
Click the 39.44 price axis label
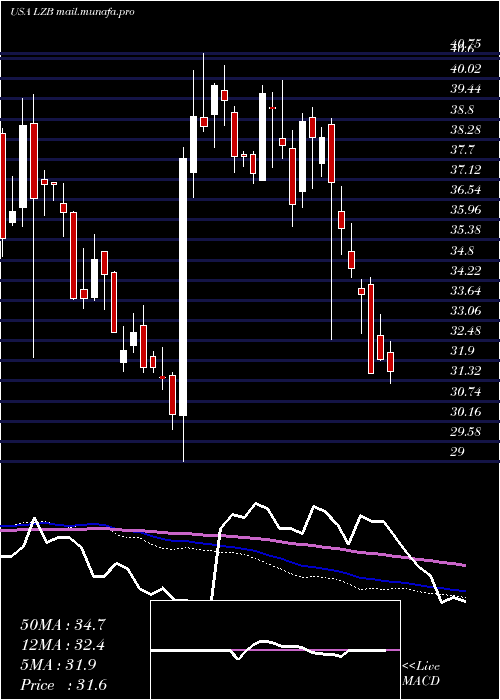(x=466, y=89)
